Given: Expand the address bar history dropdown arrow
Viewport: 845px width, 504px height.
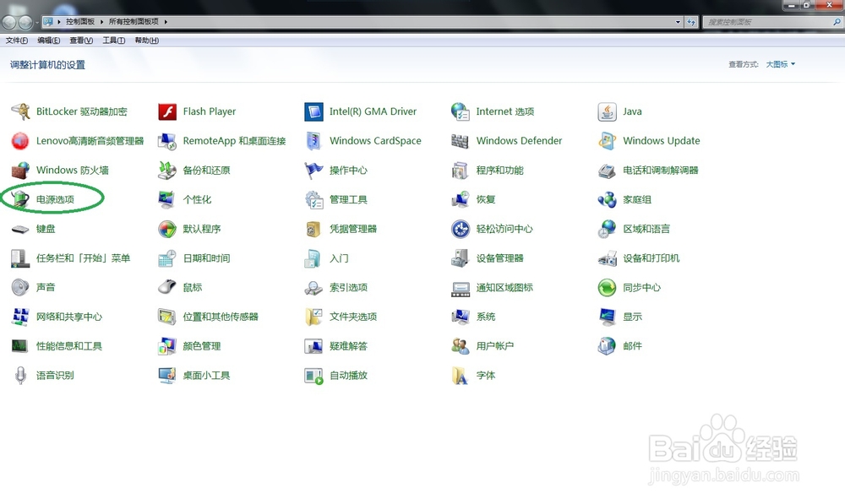Looking at the screenshot, I should point(678,22).
